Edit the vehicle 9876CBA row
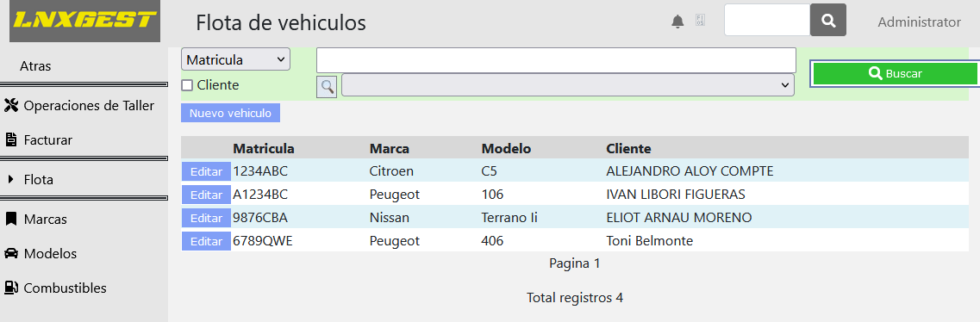The image size is (980, 322). tap(206, 218)
